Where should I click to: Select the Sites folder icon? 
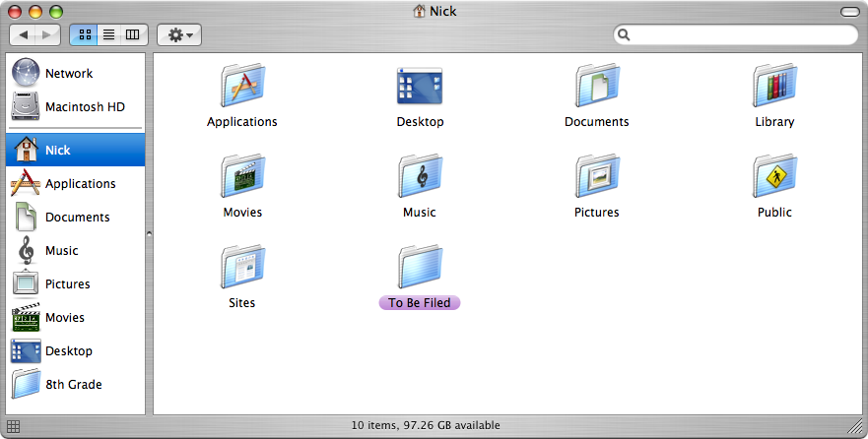click(243, 267)
